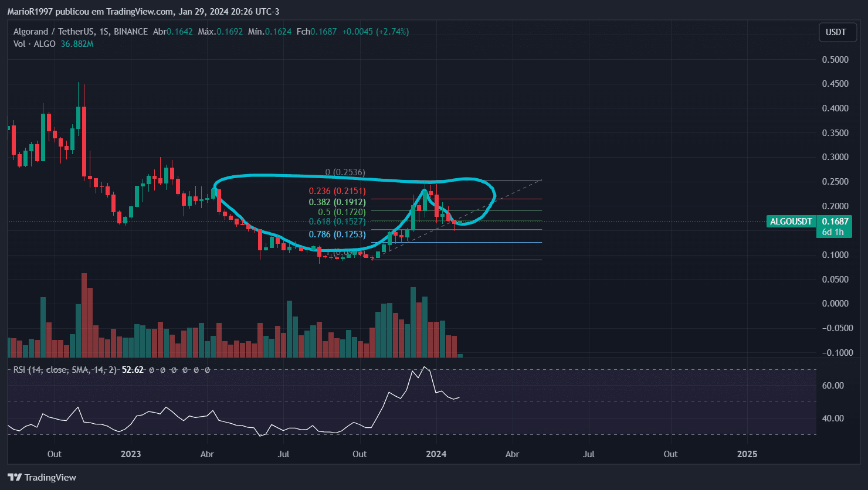Screen dimensions: 868x490
Task: Click the 0.2000 price scale label
Action: coord(835,206)
